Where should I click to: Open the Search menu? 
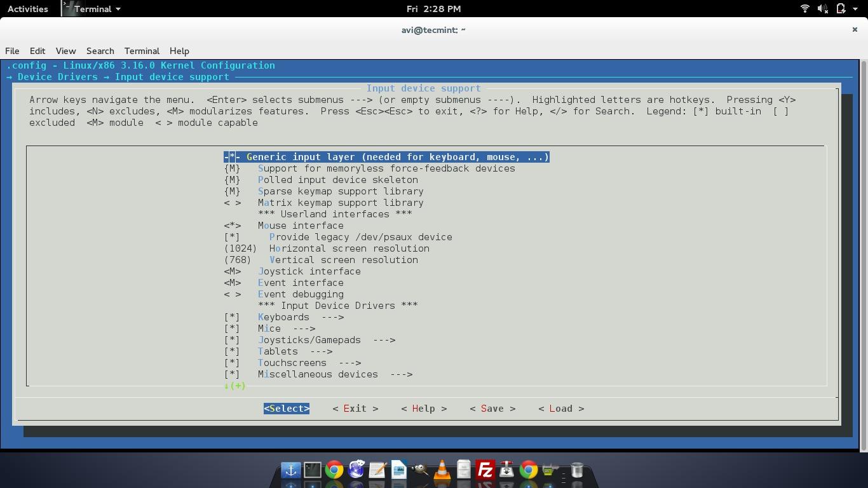coord(100,51)
